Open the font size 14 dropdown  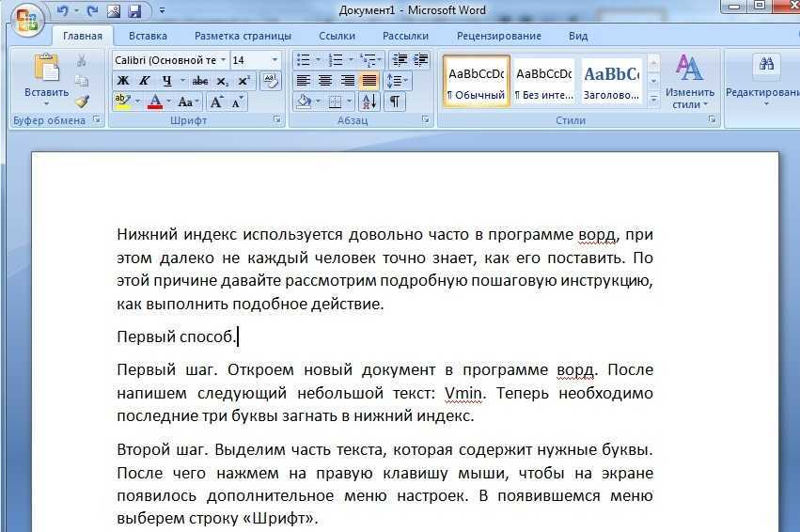[x=275, y=60]
